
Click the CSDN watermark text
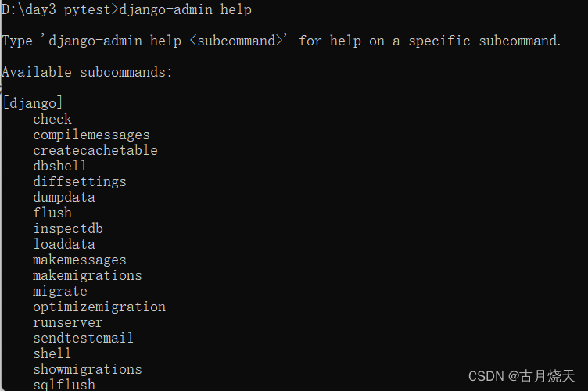coord(522,376)
